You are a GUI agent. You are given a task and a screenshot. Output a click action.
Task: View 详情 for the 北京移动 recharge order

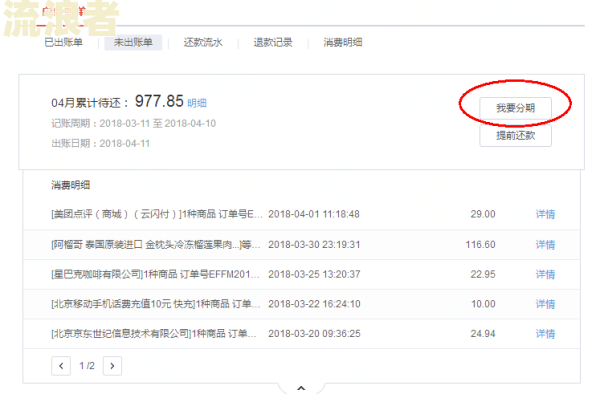pyautogui.click(x=545, y=304)
